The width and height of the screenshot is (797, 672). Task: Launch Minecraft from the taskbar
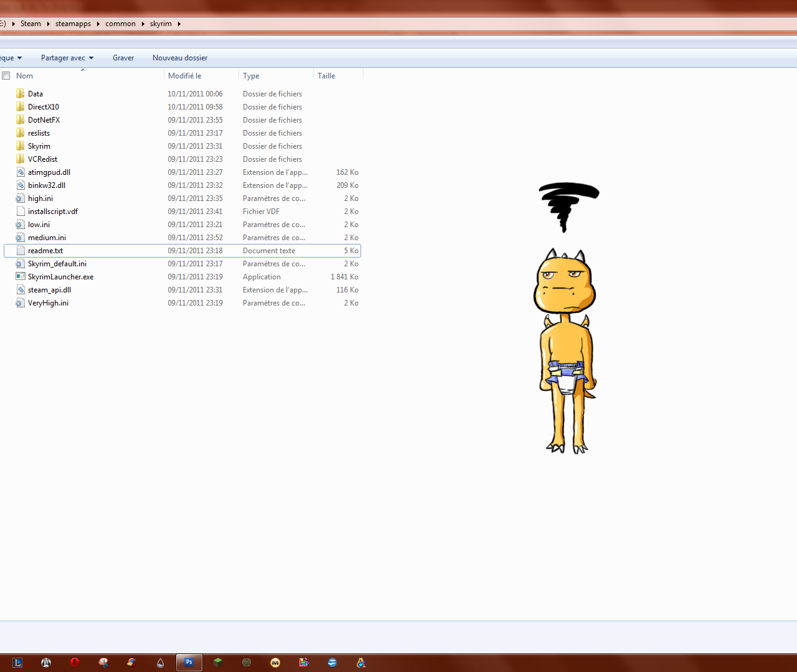218,663
